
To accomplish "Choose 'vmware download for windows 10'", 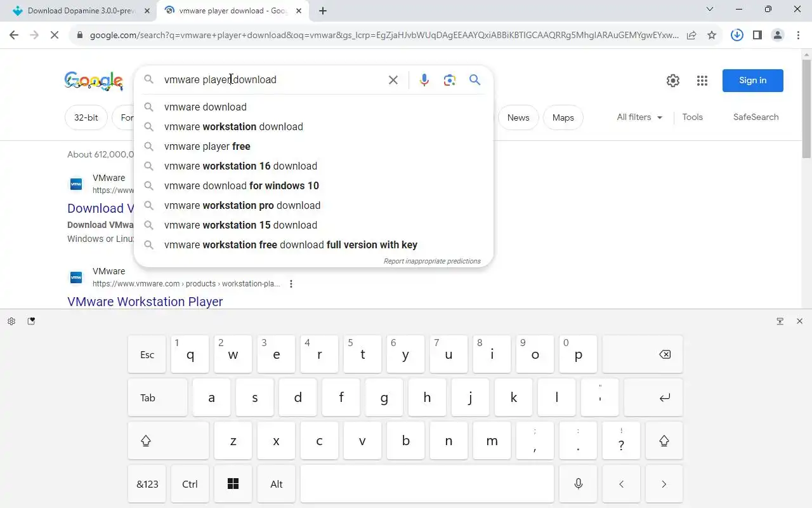I will (313, 185).
